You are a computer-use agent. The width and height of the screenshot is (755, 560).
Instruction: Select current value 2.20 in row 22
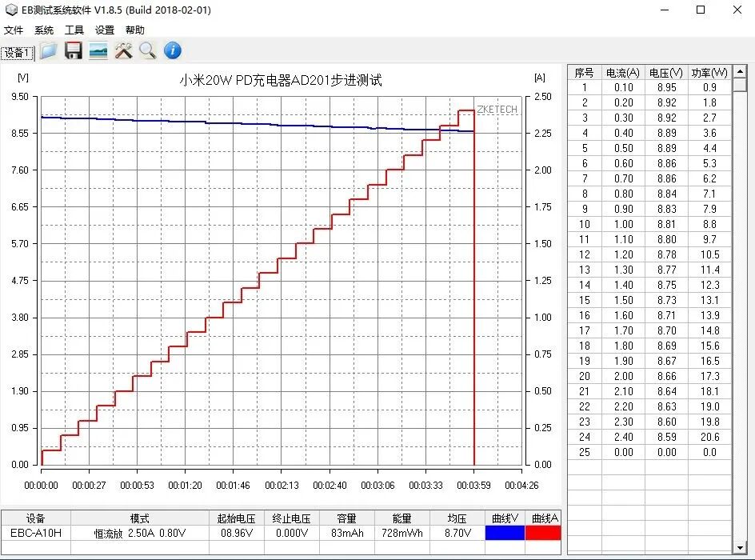click(x=624, y=407)
